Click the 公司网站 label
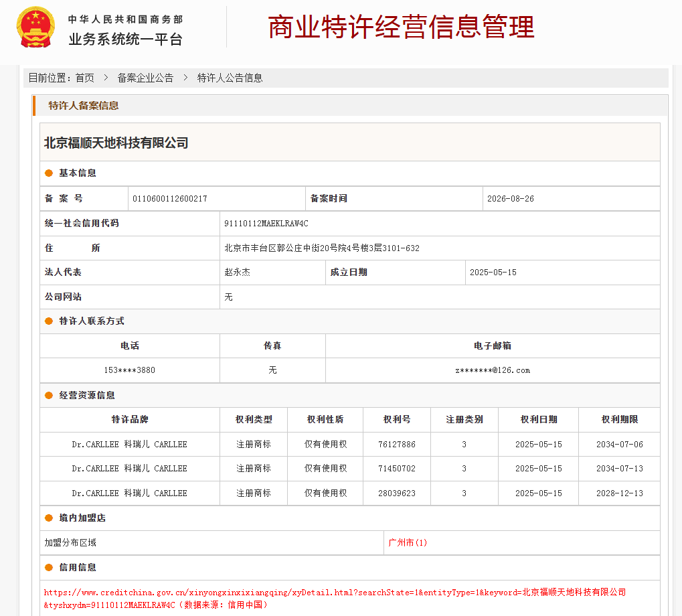This screenshot has width=682, height=616. pyautogui.click(x=63, y=297)
